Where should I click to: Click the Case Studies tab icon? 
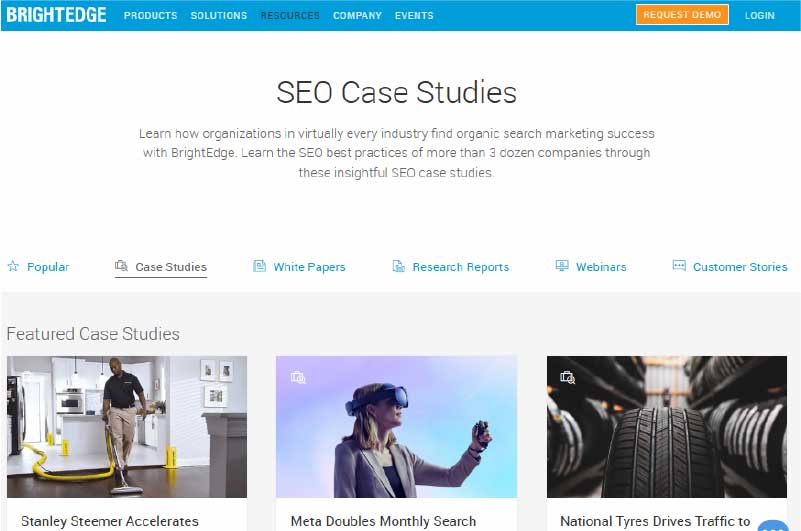click(x=122, y=266)
